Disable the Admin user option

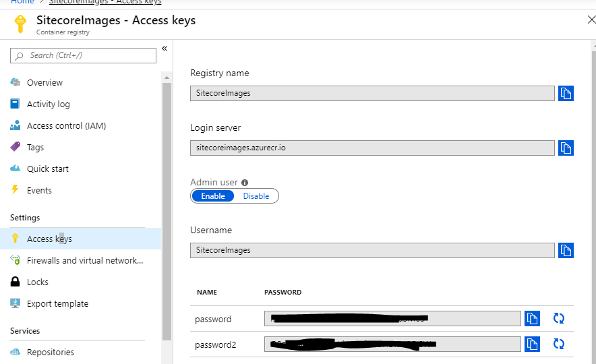tap(256, 196)
